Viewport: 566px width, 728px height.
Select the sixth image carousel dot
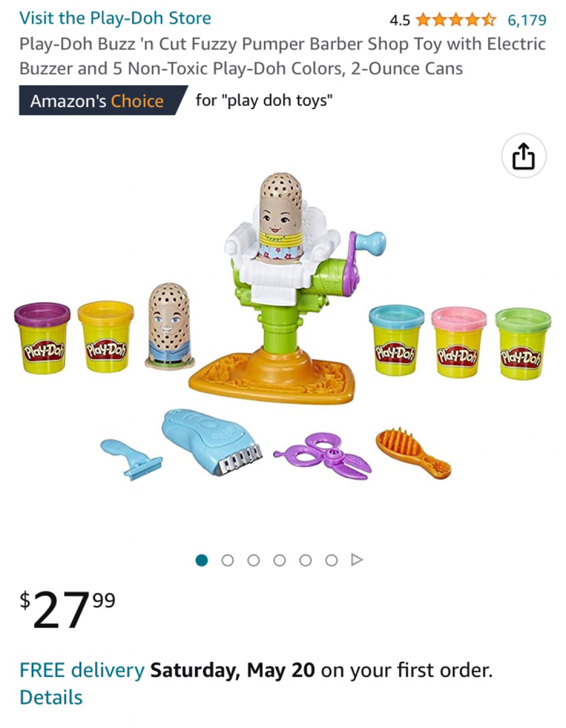[331, 560]
